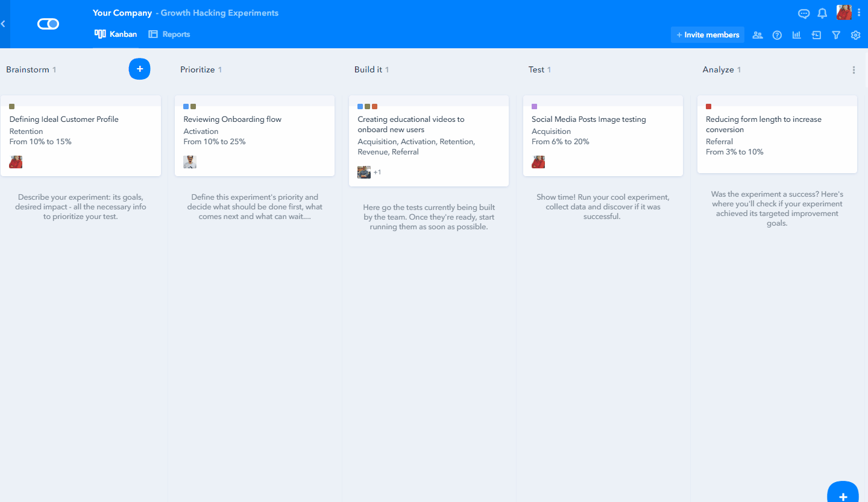Open the bar chart statistics icon
This screenshot has width=868, height=502.
tap(796, 35)
